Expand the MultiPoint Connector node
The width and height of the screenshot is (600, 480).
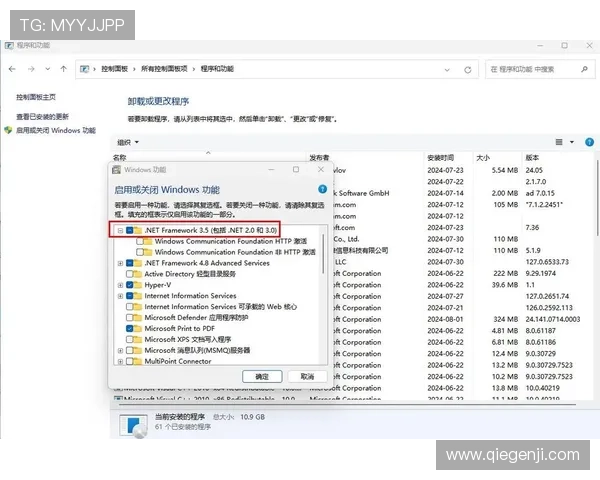point(120,361)
